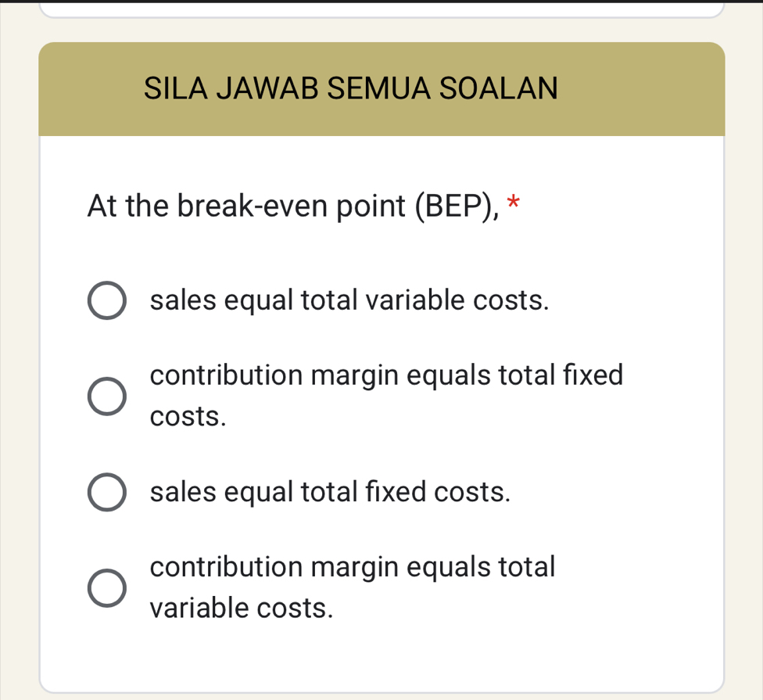
Task: Click the 'SILA JAWAB SEMUA SOALAN' section header
Action: point(351,88)
